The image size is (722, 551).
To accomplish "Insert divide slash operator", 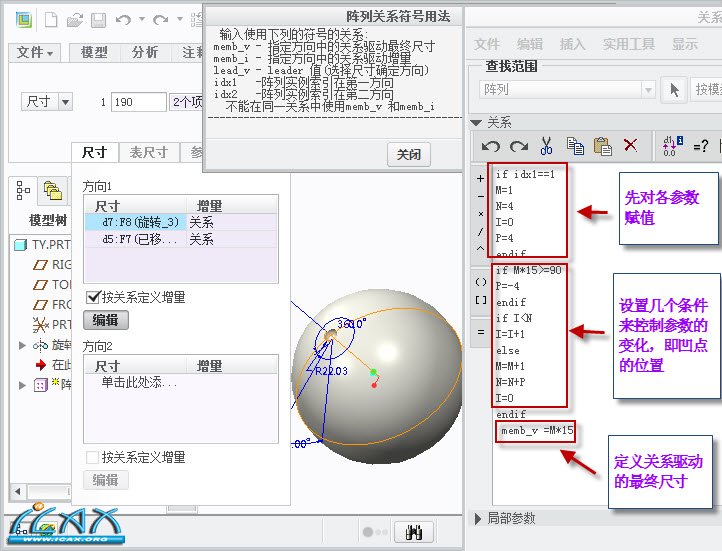I will click(480, 232).
